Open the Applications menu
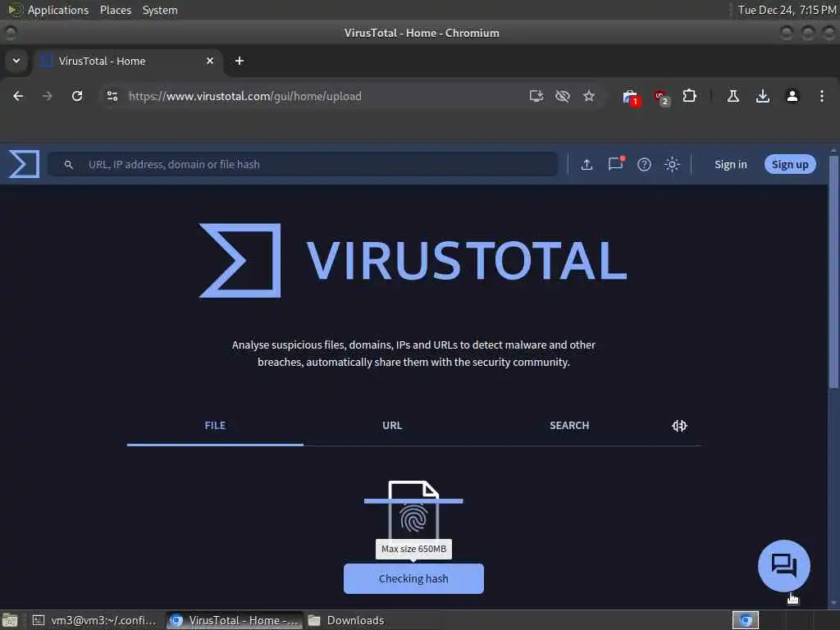 tap(58, 10)
